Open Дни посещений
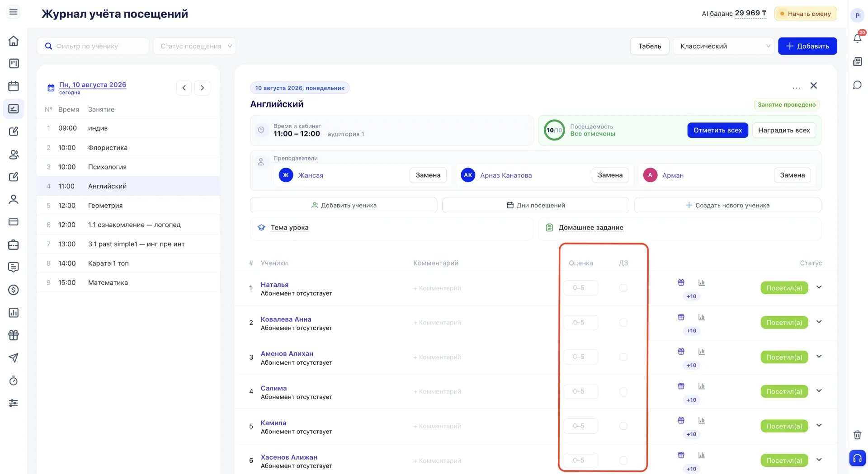 (x=536, y=205)
